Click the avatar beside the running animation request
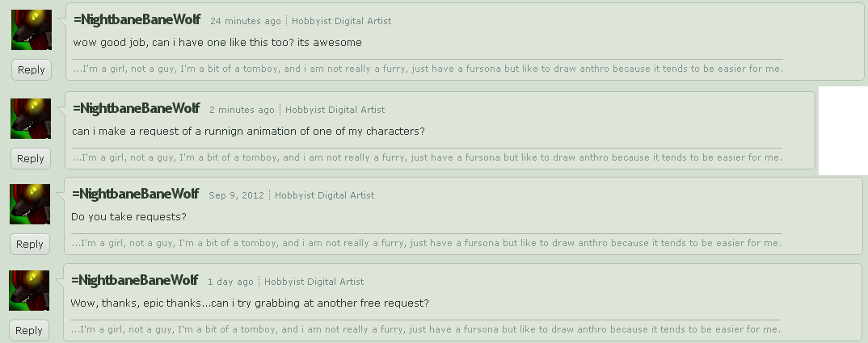 [x=32, y=119]
